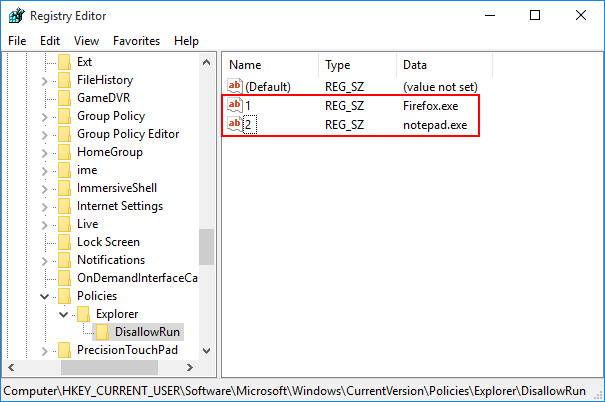
Task: Select the HomeGroup registry key
Action: [x=109, y=152]
